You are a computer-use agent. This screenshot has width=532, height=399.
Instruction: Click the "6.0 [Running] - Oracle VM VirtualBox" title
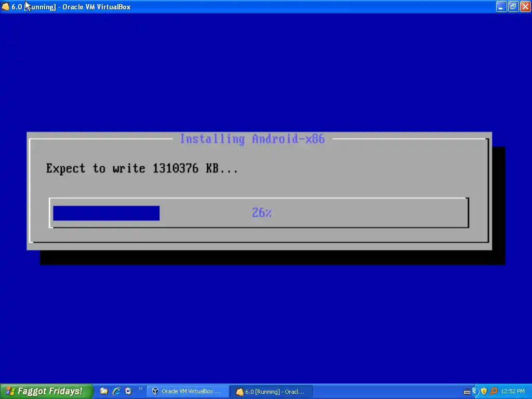click(x=71, y=7)
